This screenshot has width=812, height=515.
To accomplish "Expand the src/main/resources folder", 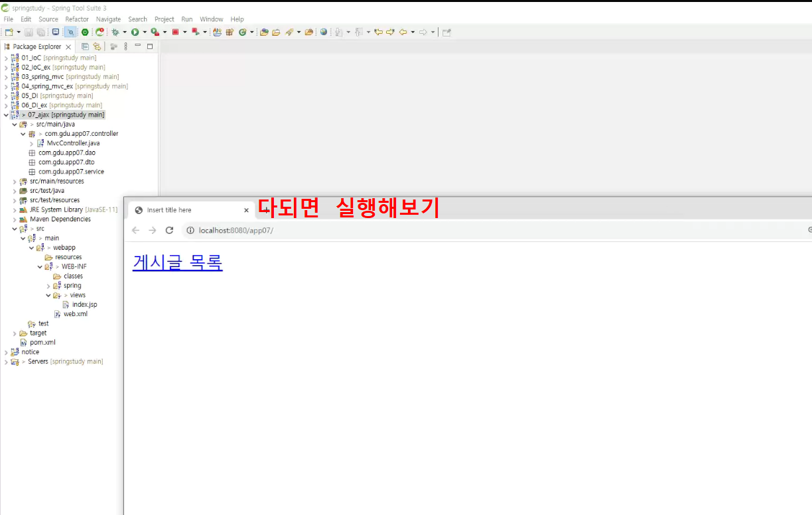I will pyautogui.click(x=15, y=181).
